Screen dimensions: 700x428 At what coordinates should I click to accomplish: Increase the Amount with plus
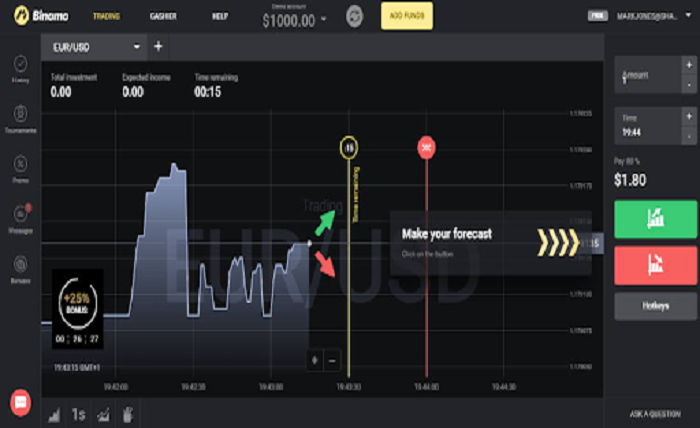click(689, 65)
